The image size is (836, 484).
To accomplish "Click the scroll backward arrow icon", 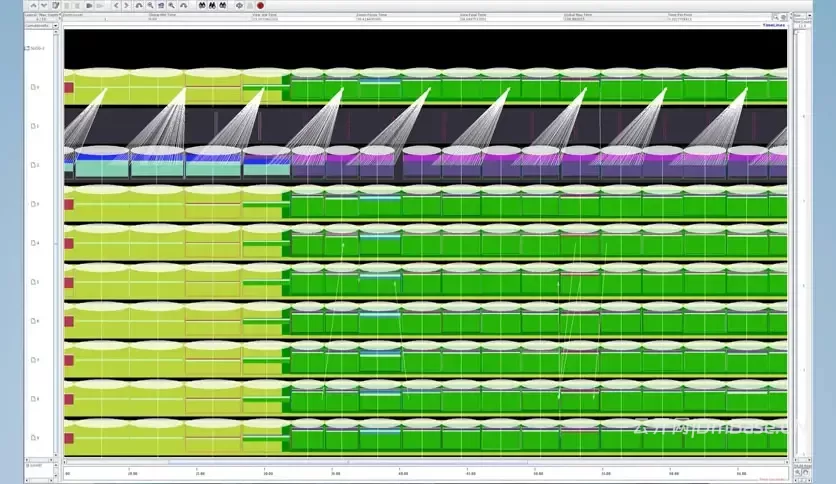I will 116,5.
